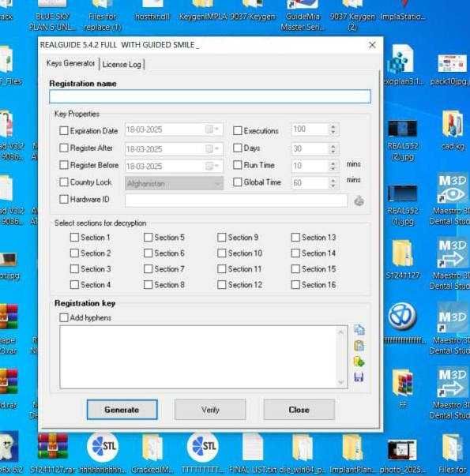The height and width of the screenshot is (476, 470).
Task: Click the registration key scrollbar down arrow
Action: [341, 382]
